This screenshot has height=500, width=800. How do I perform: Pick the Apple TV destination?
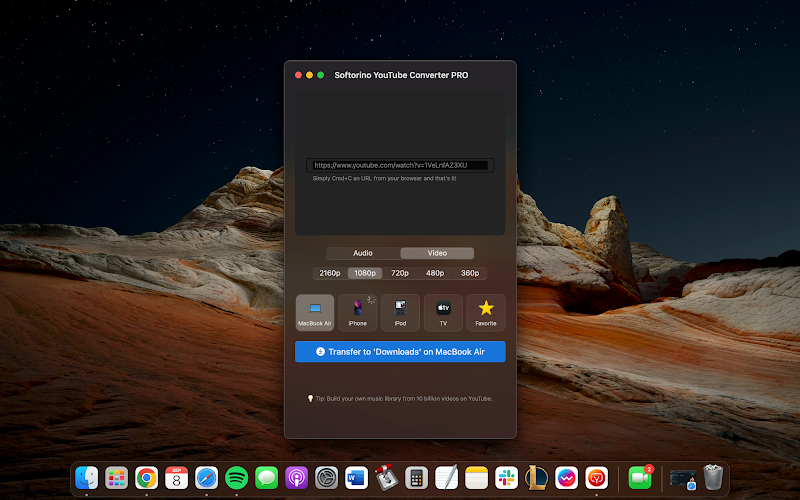(443, 312)
